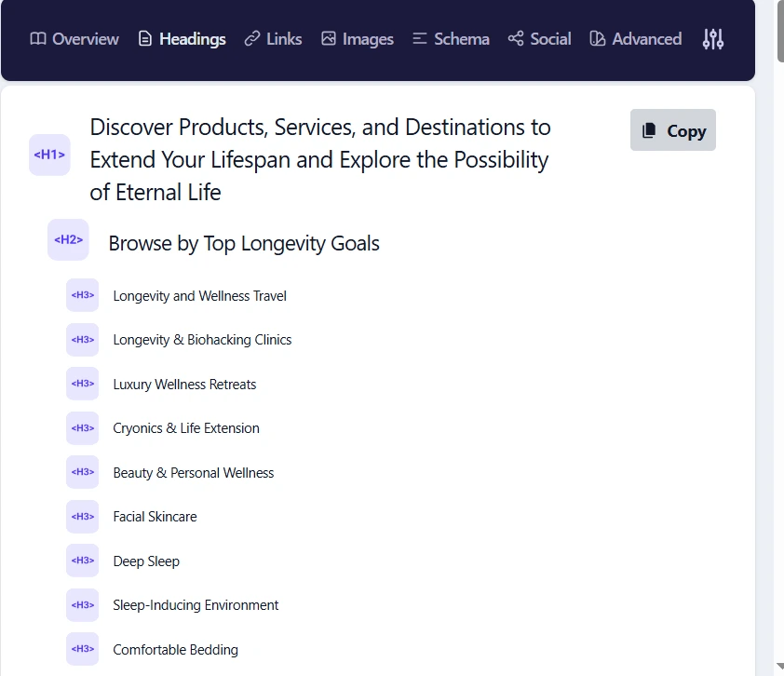Click the H2 tag badge
The height and width of the screenshot is (676, 784).
pyautogui.click(x=68, y=239)
